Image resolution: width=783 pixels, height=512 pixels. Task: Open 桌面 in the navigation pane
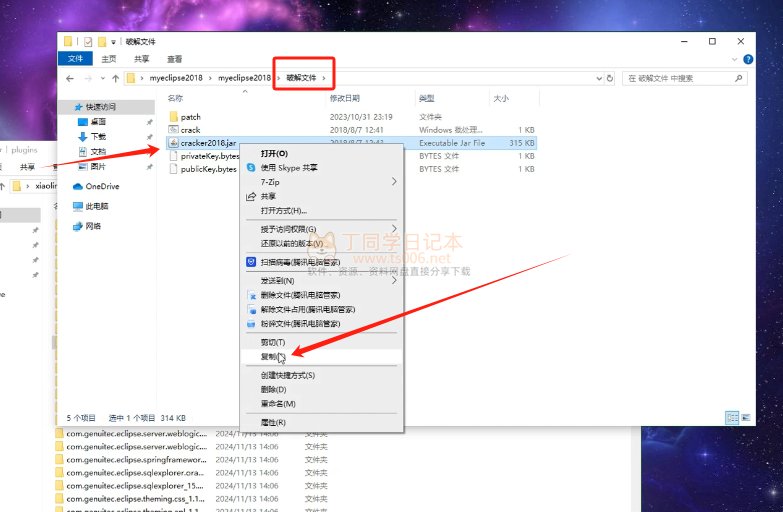coord(98,121)
